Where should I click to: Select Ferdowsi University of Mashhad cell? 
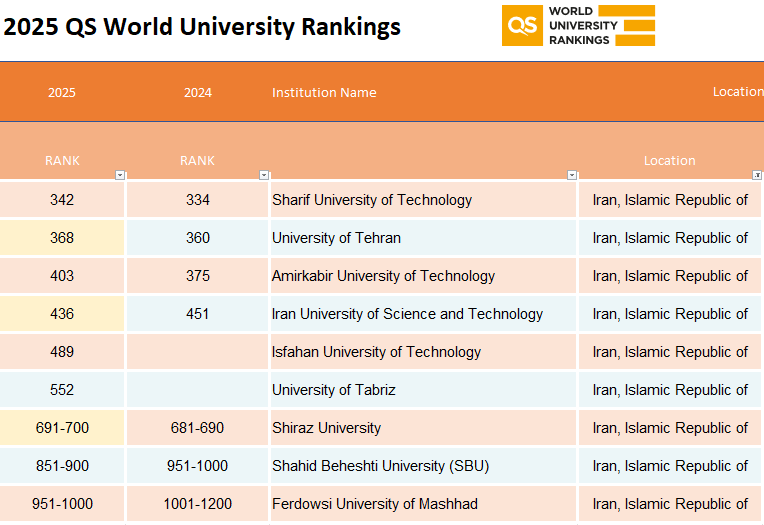point(423,504)
